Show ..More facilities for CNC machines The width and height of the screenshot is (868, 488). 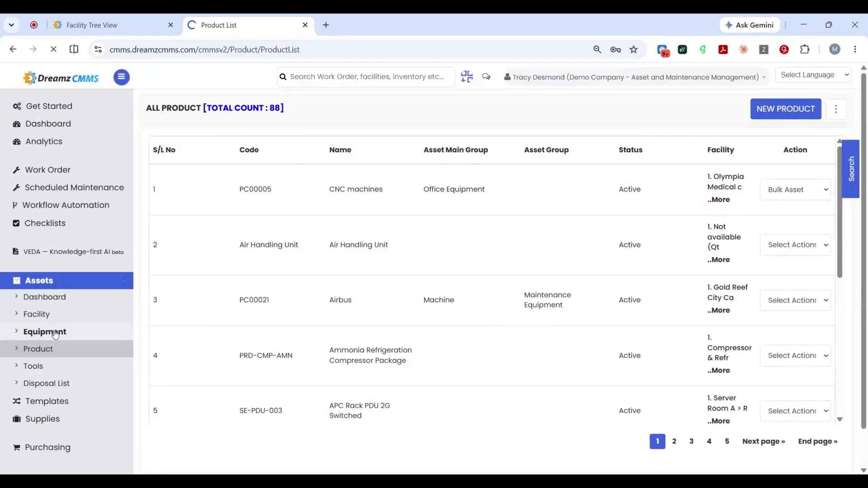point(719,200)
